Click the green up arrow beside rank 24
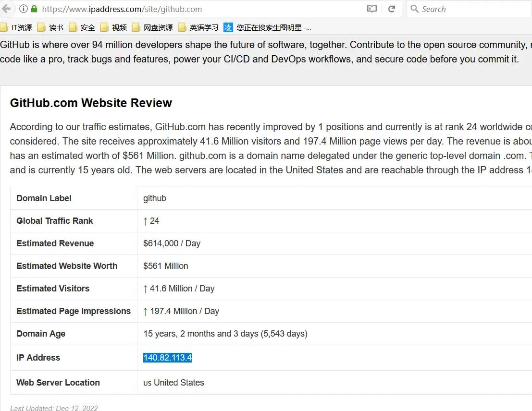The width and height of the screenshot is (532, 411). click(x=146, y=221)
